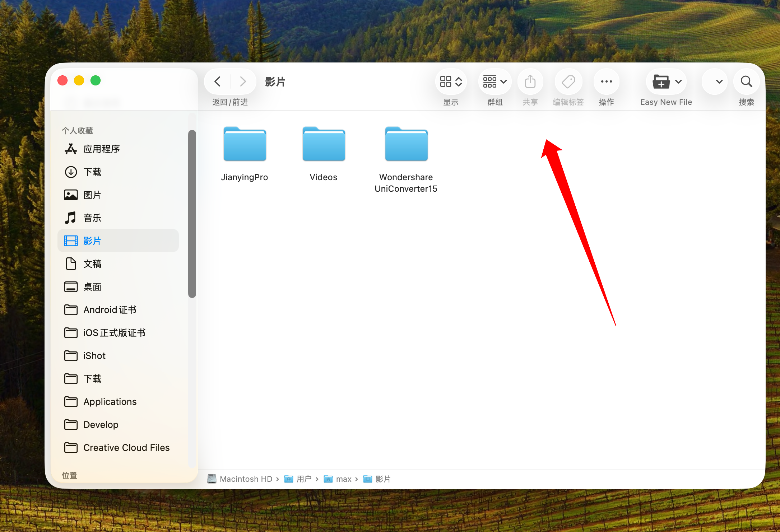Open Creative Cloud Files sidebar item
The height and width of the screenshot is (532, 780).
[126, 448]
